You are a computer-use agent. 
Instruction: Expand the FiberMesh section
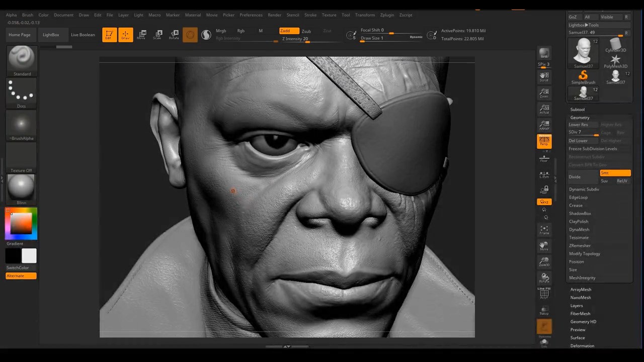580,314
